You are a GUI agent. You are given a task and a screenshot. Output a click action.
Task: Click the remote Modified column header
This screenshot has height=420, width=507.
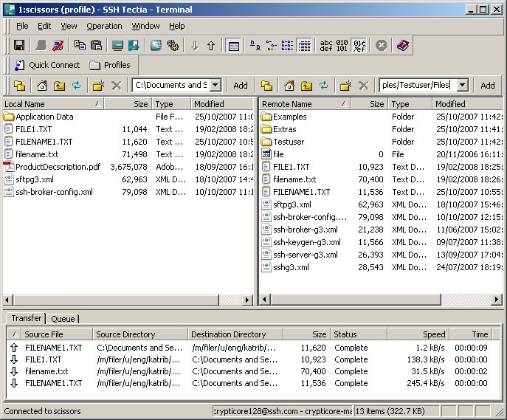[x=468, y=104]
